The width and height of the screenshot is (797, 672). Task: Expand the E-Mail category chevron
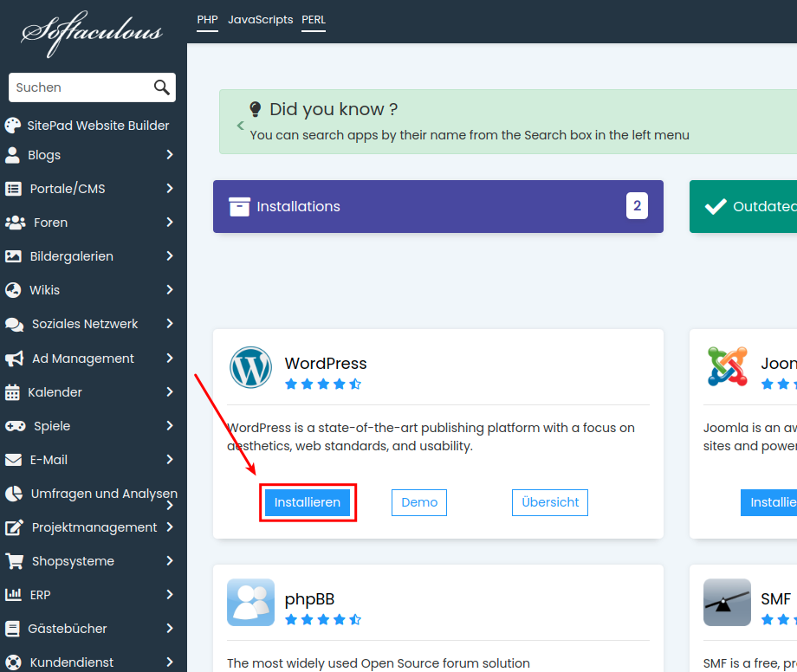pyautogui.click(x=170, y=459)
